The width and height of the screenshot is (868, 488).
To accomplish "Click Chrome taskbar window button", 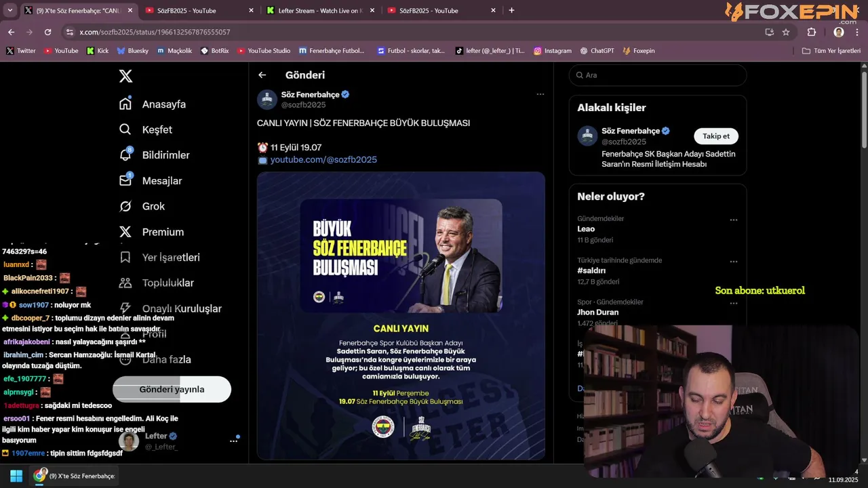I will (x=75, y=476).
